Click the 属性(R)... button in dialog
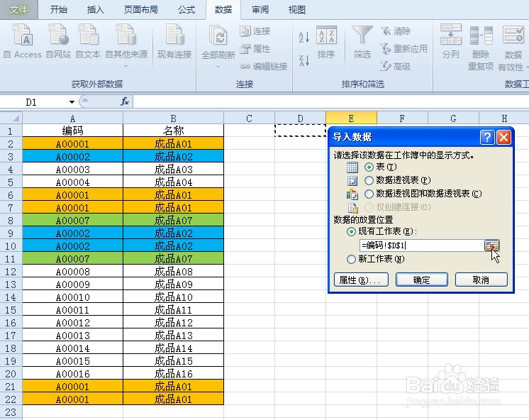 click(x=361, y=280)
